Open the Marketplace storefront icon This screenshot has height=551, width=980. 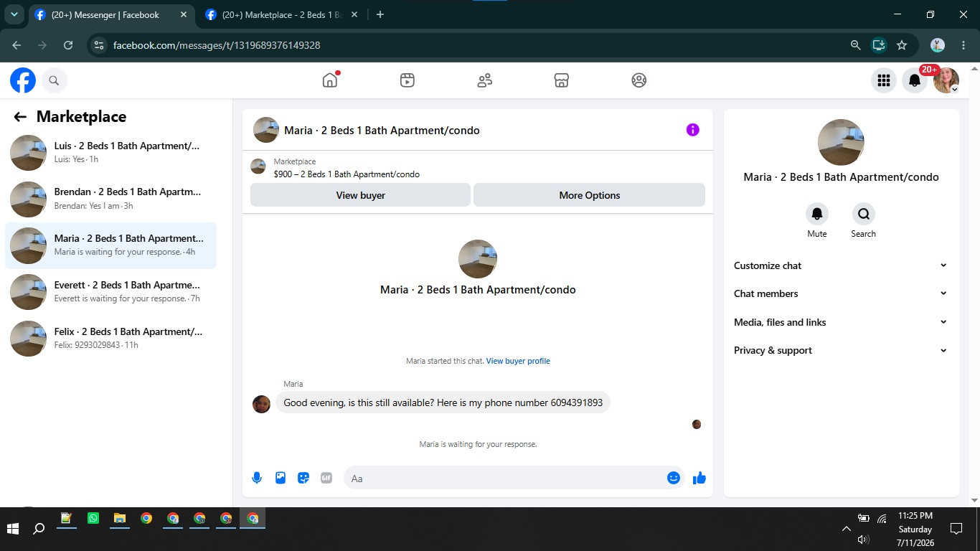coord(562,80)
